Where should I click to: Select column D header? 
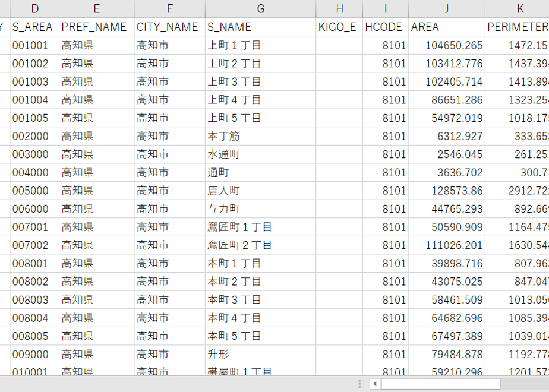point(34,9)
